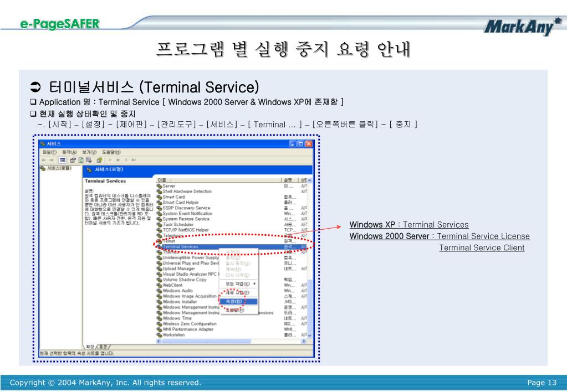Select the System Restore Service row
This screenshot has width=567, height=392.
[232, 219]
